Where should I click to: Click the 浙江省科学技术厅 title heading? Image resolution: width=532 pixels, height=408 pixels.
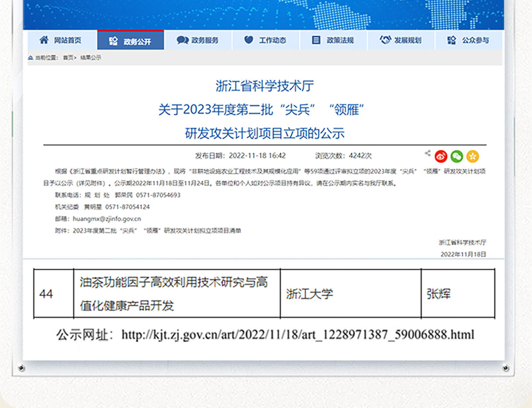click(265, 86)
